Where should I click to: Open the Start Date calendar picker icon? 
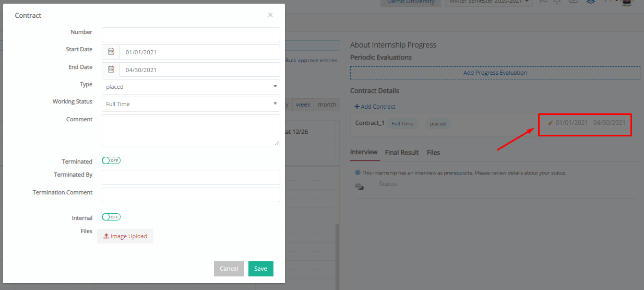[111, 52]
